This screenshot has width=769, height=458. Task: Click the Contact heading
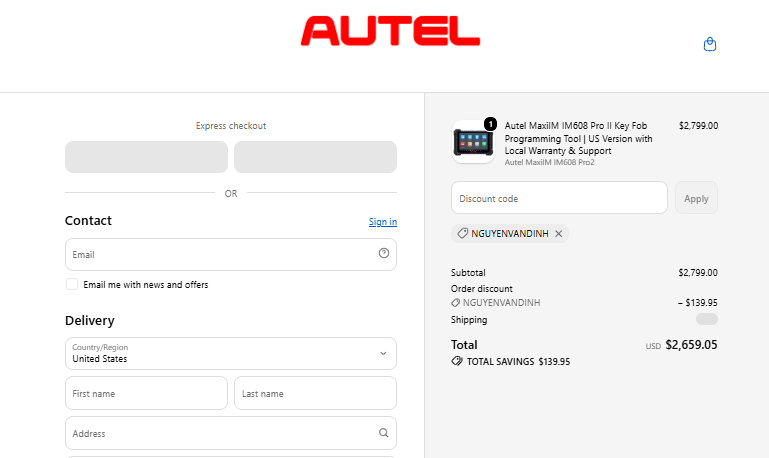coord(88,221)
